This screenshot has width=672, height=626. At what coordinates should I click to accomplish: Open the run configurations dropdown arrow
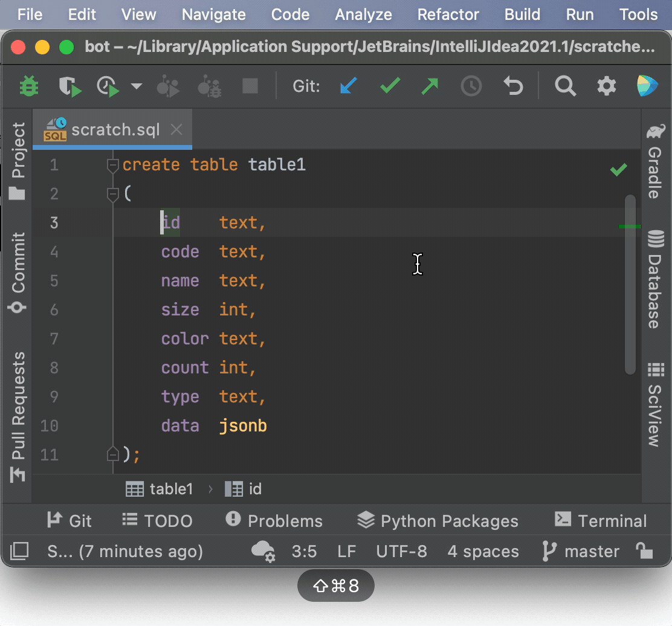[135, 86]
